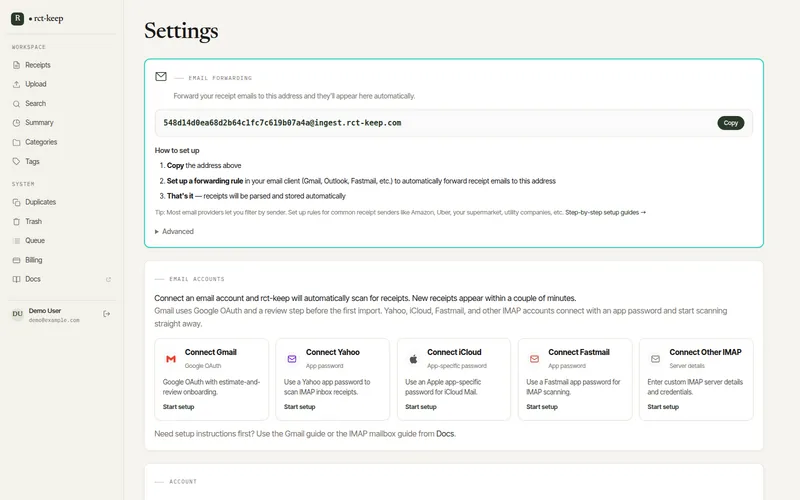Open Queue in sidebar
The width and height of the screenshot is (800, 500).
(x=35, y=240)
